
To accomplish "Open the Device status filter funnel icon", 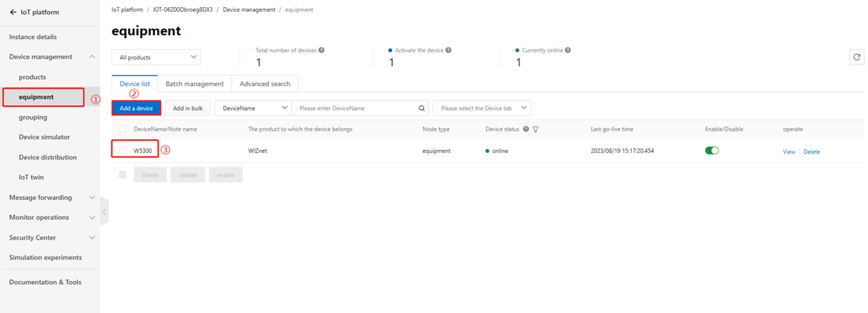I will pos(536,129).
